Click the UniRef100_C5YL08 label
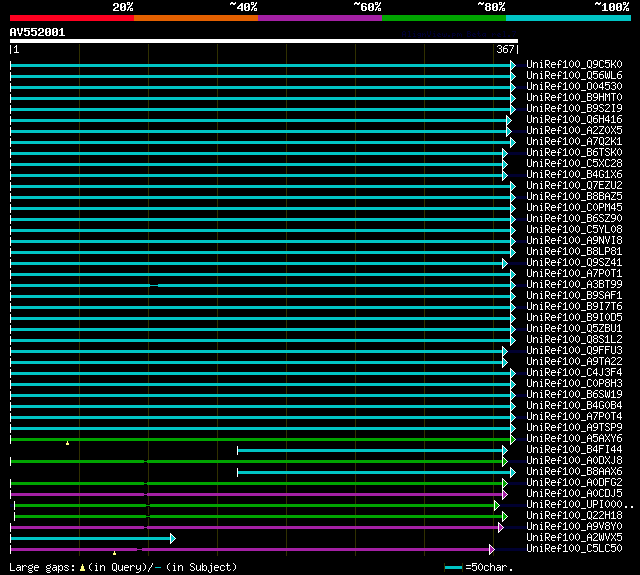The height and width of the screenshot is (575, 640). click(x=574, y=230)
